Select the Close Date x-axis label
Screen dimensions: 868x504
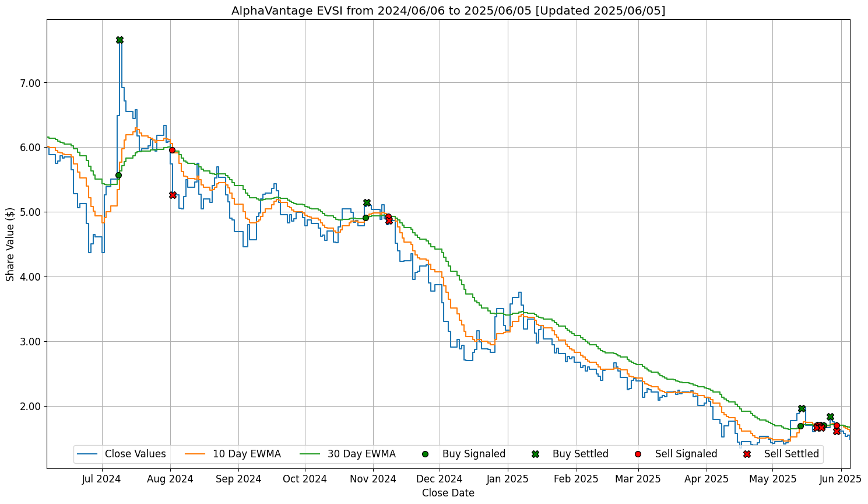tap(448, 493)
